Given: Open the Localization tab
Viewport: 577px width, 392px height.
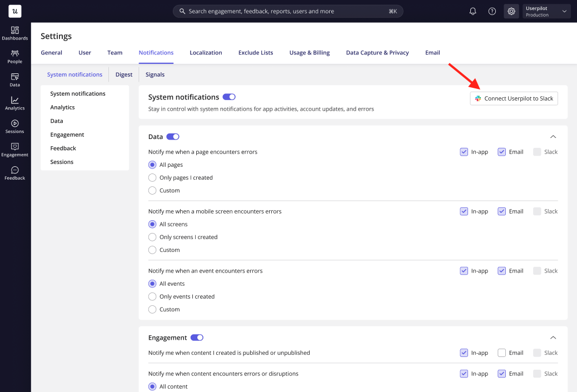Looking at the screenshot, I should pyautogui.click(x=206, y=53).
